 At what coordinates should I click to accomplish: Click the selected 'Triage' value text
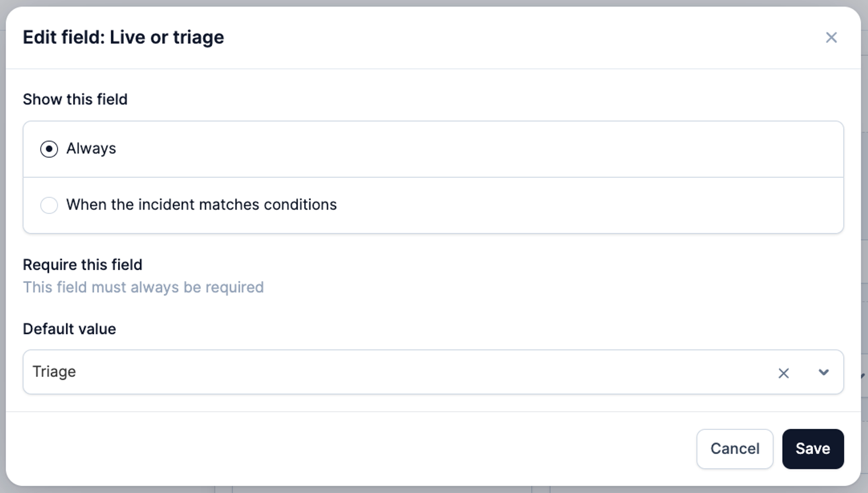coord(54,372)
